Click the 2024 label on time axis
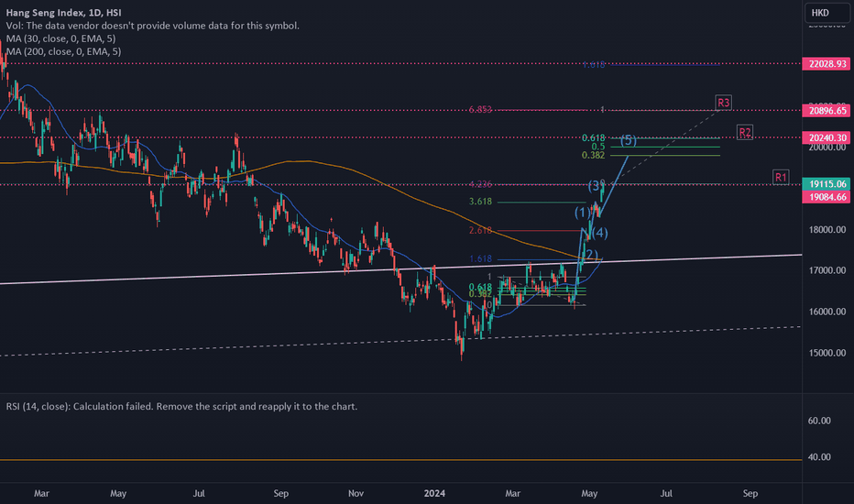The width and height of the screenshot is (854, 504). click(x=434, y=493)
